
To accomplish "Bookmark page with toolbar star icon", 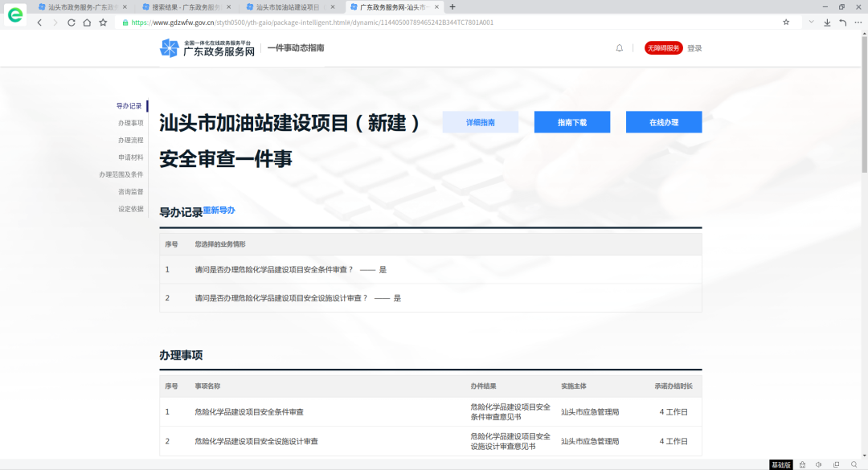I will [103, 22].
